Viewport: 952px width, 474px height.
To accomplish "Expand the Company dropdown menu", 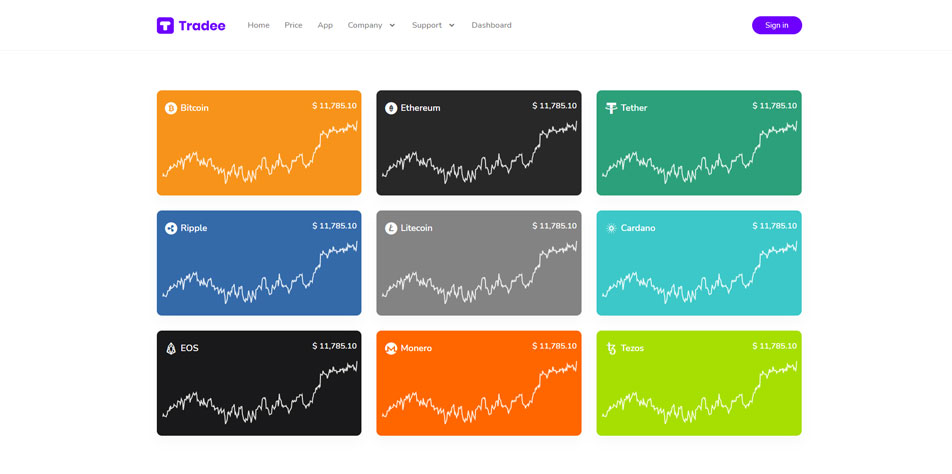I will point(371,25).
